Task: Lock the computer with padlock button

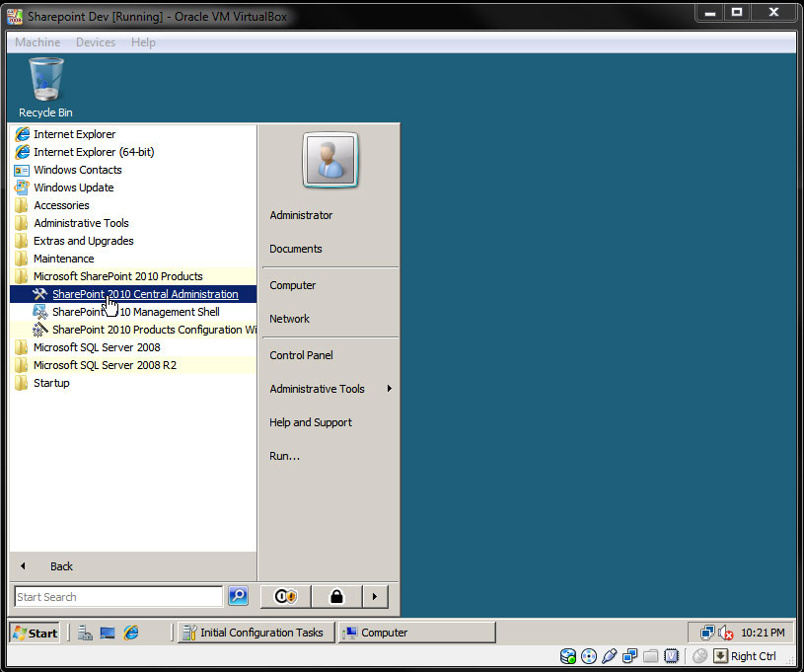Action: [x=336, y=597]
